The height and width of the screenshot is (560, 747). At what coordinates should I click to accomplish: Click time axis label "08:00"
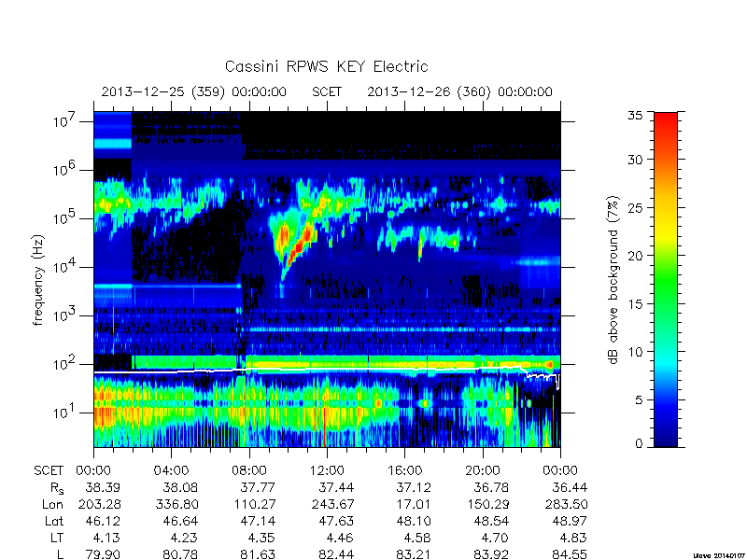(x=249, y=470)
